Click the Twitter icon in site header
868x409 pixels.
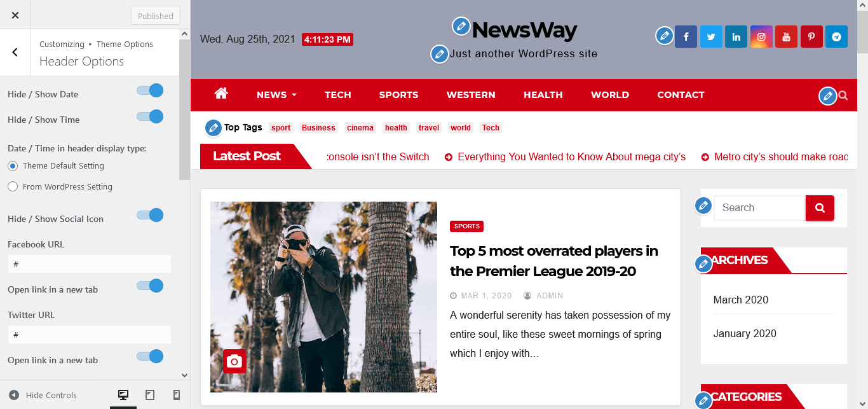tap(711, 37)
